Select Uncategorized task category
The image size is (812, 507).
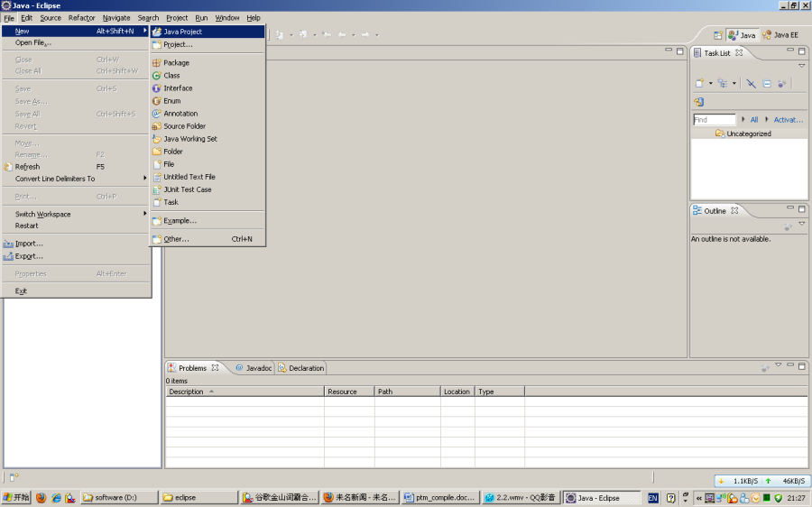point(748,134)
